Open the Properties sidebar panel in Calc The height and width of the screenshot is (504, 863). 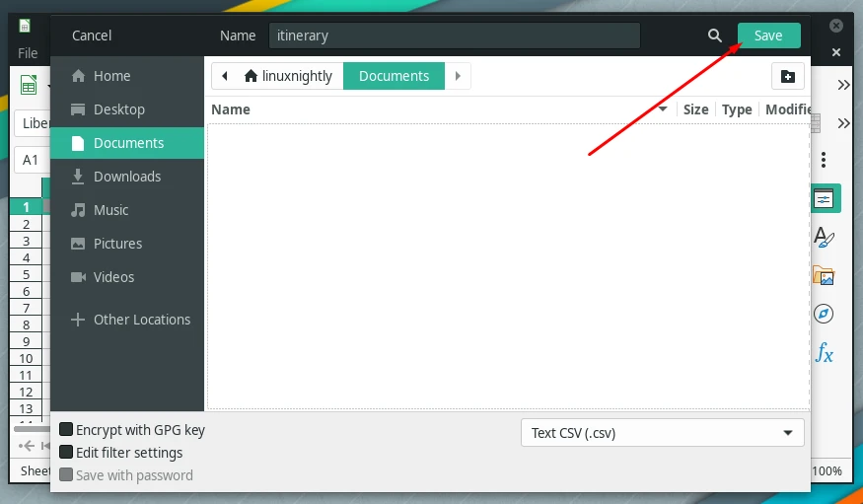(x=825, y=198)
